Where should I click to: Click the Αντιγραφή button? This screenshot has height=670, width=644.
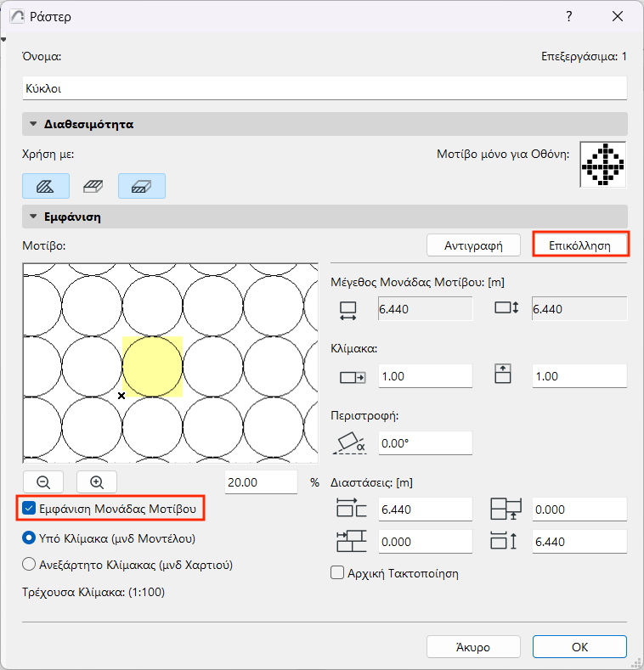point(473,245)
